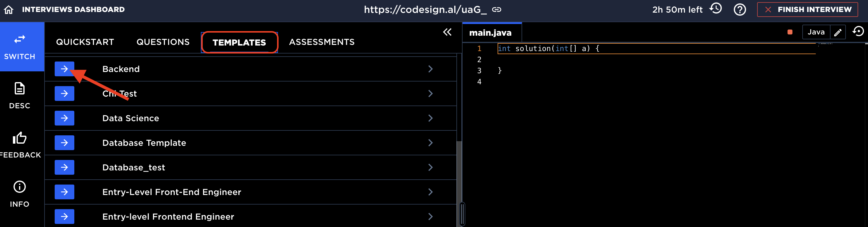This screenshot has height=227, width=868.
Task: Expand Entry-level Frontend Engineer row chevron
Action: 430,217
